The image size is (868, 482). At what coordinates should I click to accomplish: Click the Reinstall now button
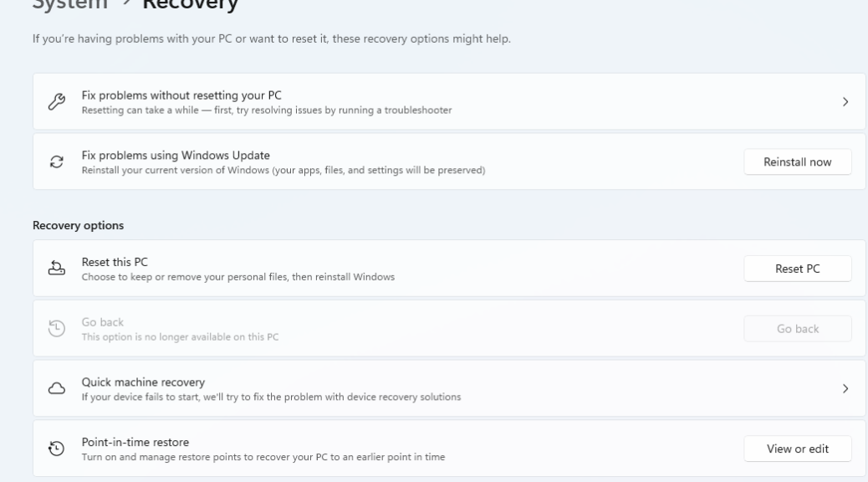tap(798, 162)
